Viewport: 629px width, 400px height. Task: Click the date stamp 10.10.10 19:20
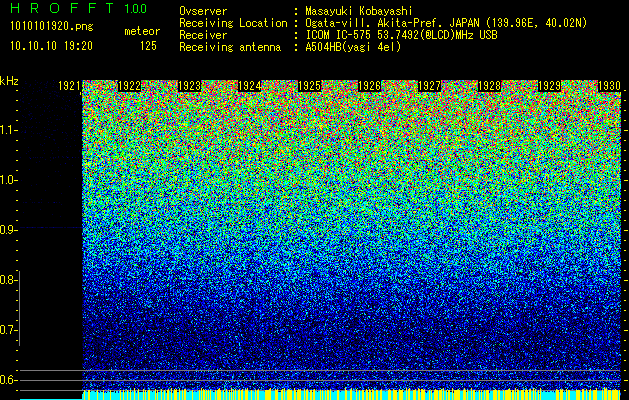[x=51, y=46]
